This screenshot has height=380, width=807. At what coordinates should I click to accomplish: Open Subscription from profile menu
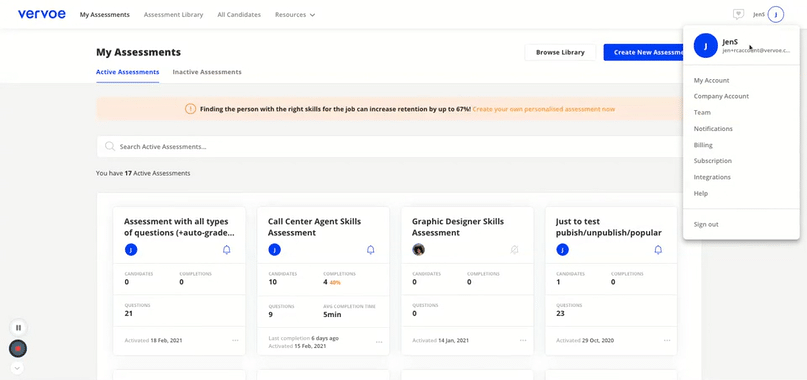(x=712, y=161)
